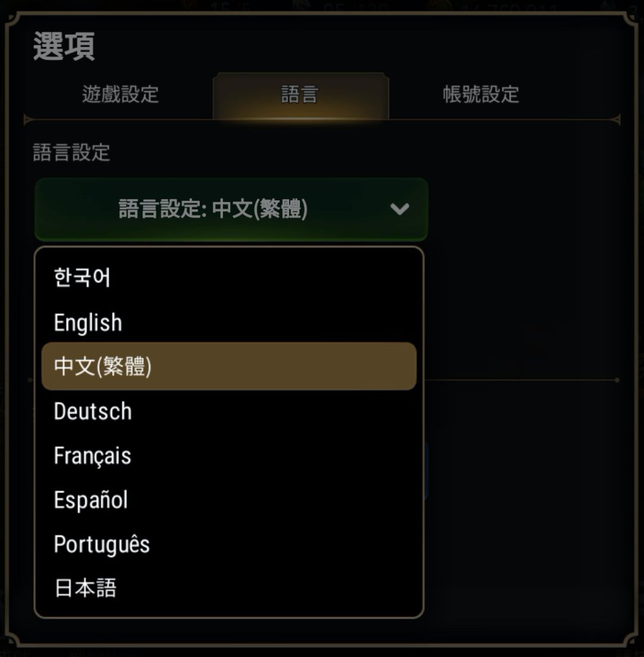Image resolution: width=644 pixels, height=657 pixels.
Task: Pick 日本語 at the list bottom
Action: click(x=85, y=588)
